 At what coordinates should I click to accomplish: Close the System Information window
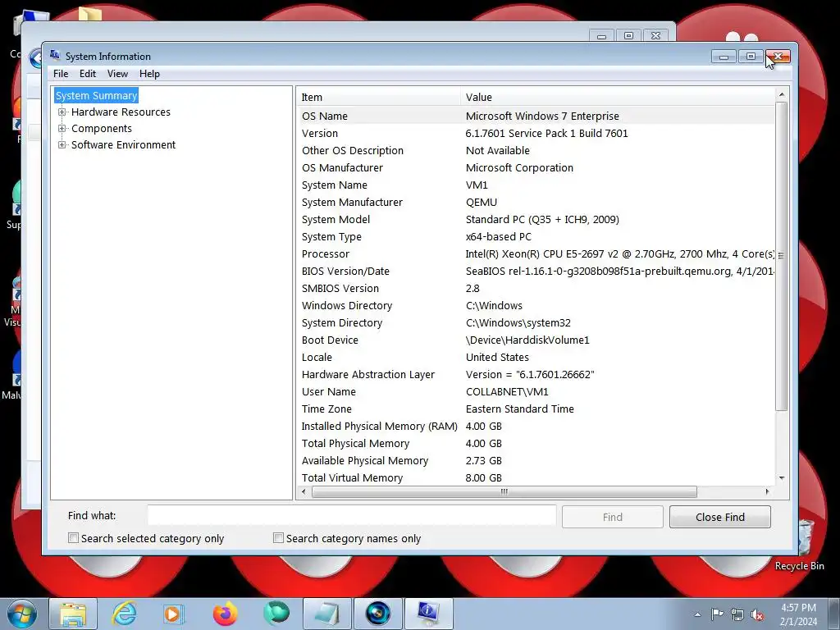[x=778, y=57]
